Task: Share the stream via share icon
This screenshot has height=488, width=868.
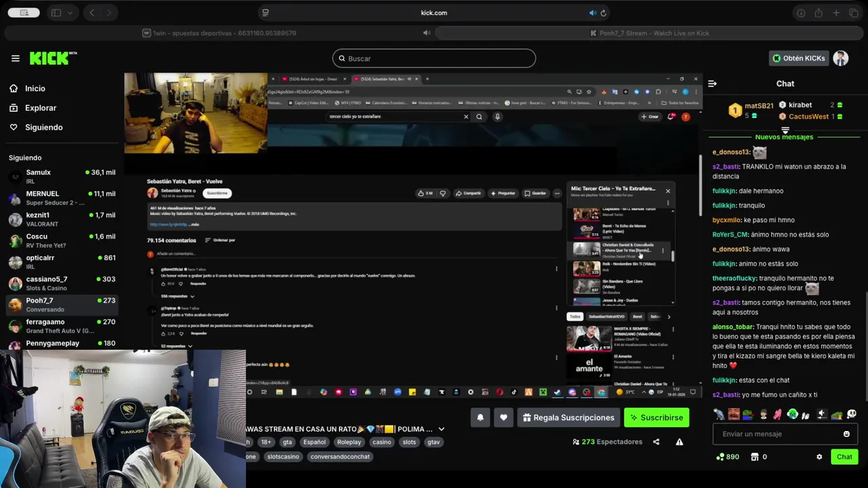Action: [656, 442]
